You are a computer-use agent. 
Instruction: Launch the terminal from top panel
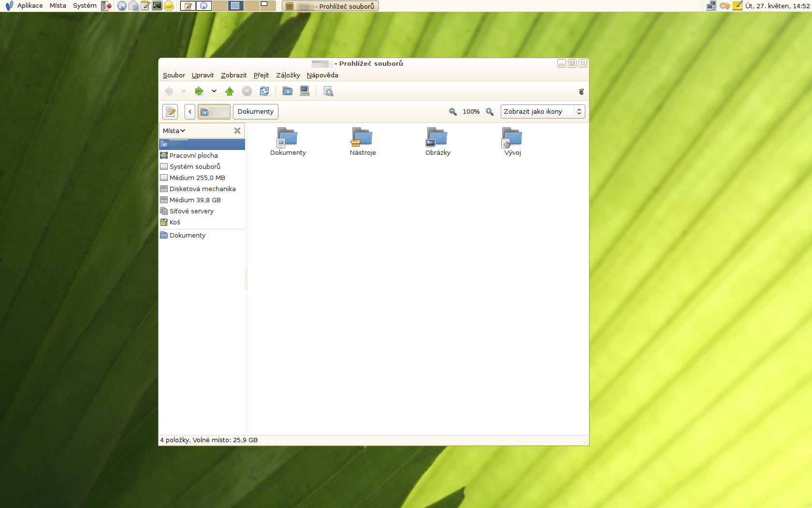point(157,6)
